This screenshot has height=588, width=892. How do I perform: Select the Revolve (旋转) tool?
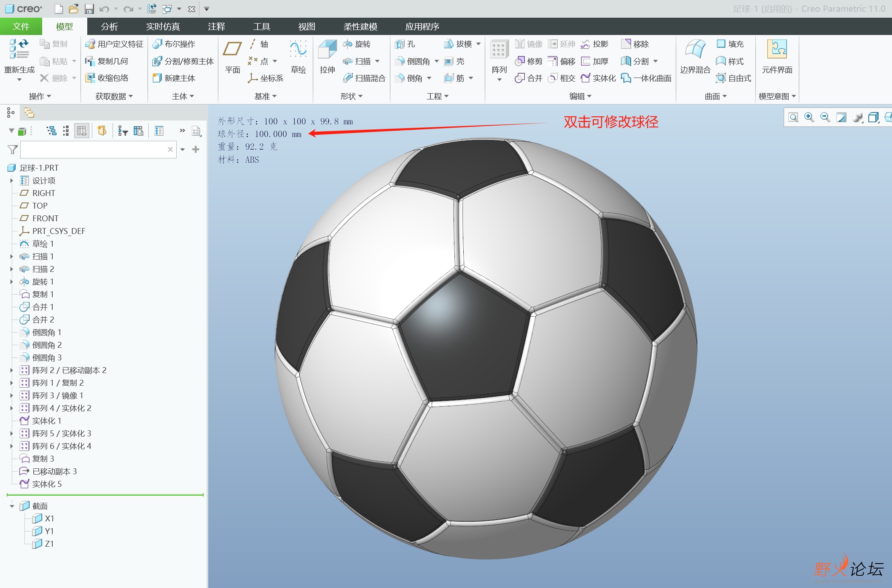tap(357, 44)
